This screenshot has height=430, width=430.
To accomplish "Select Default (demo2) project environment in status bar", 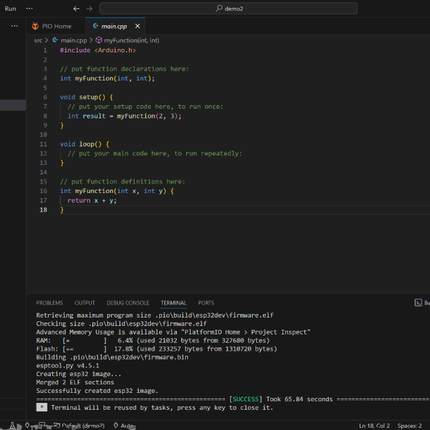I will [80, 426].
